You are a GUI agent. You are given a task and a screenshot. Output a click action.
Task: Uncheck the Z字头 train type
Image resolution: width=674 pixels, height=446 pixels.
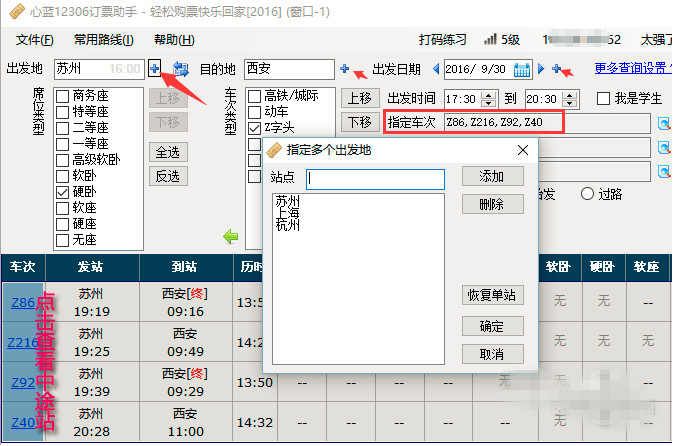coord(254,128)
